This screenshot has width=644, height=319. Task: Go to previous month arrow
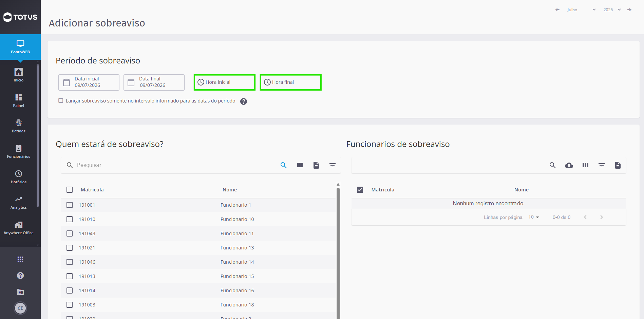pyautogui.click(x=557, y=10)
